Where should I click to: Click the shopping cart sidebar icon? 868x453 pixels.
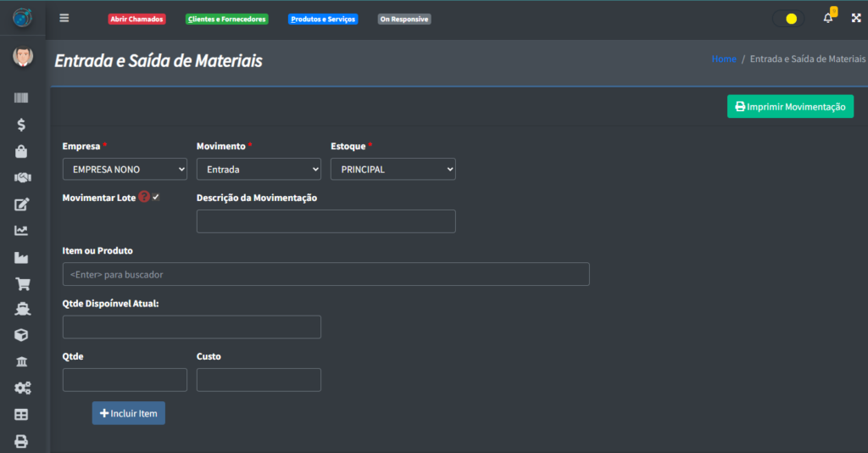tap(22, 284)
